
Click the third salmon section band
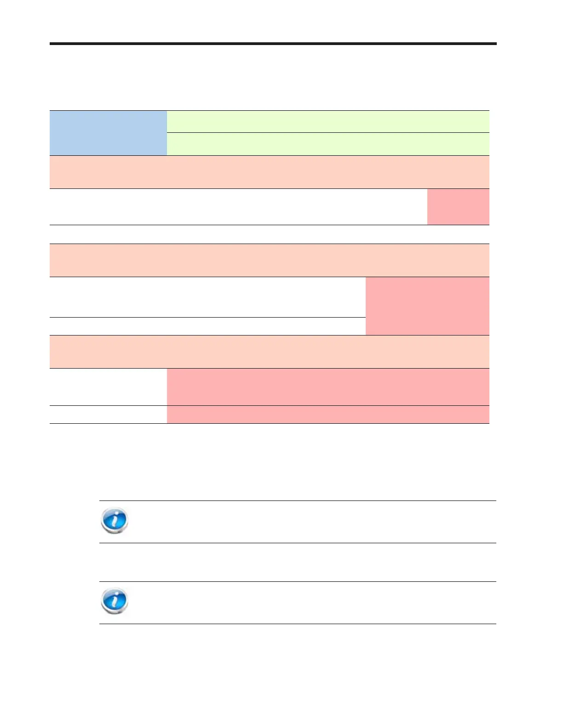[x=270, y=352]
